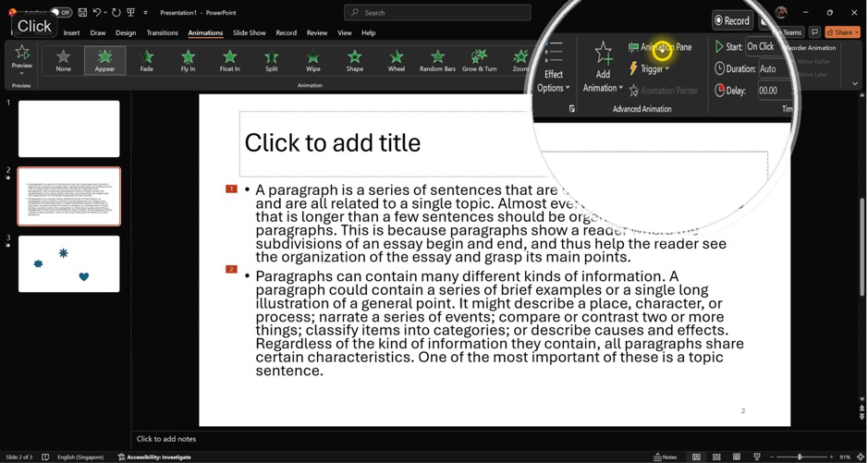Open the Share dropdown button

[x=843, y=32]
